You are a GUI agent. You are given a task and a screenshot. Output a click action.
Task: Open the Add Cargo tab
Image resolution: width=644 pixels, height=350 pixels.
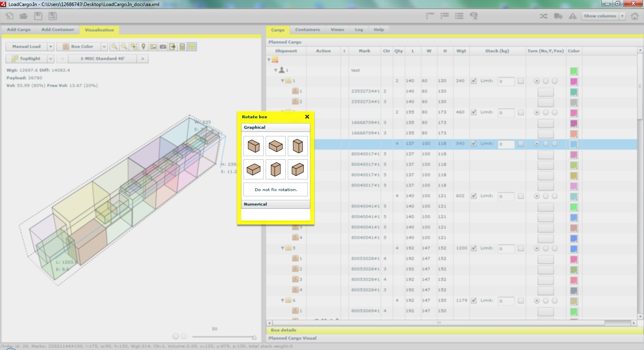(x=19, y=30)
